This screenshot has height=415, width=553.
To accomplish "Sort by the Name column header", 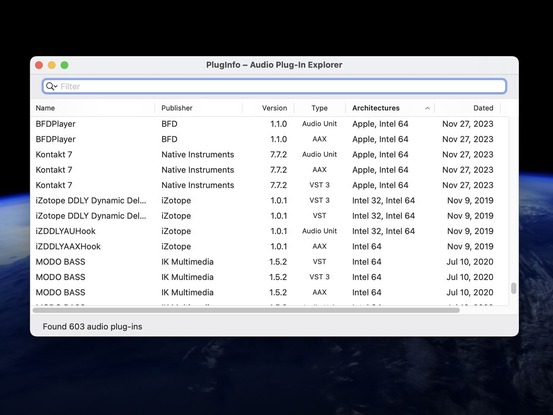I will click(45, 108).
